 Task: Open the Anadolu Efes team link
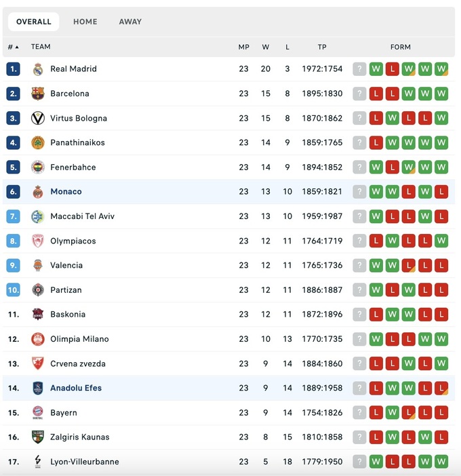pyautogui.click(x=76, y=389)
